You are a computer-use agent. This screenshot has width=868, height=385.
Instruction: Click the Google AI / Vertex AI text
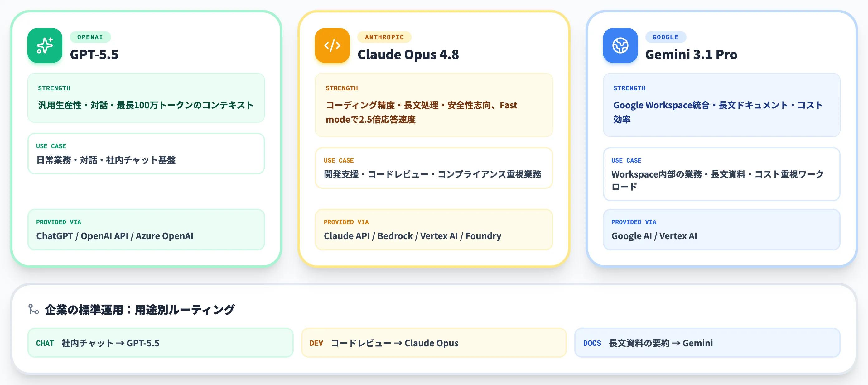click(x=654, y=236)
